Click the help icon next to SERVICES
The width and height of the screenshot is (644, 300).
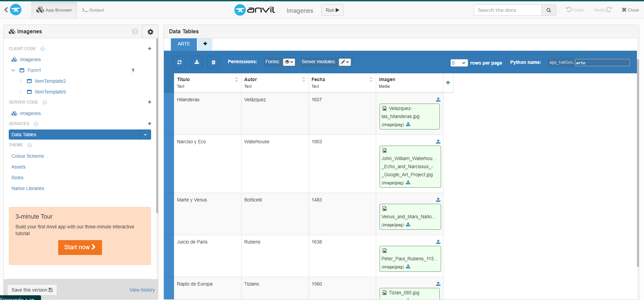tap(36, 124)
